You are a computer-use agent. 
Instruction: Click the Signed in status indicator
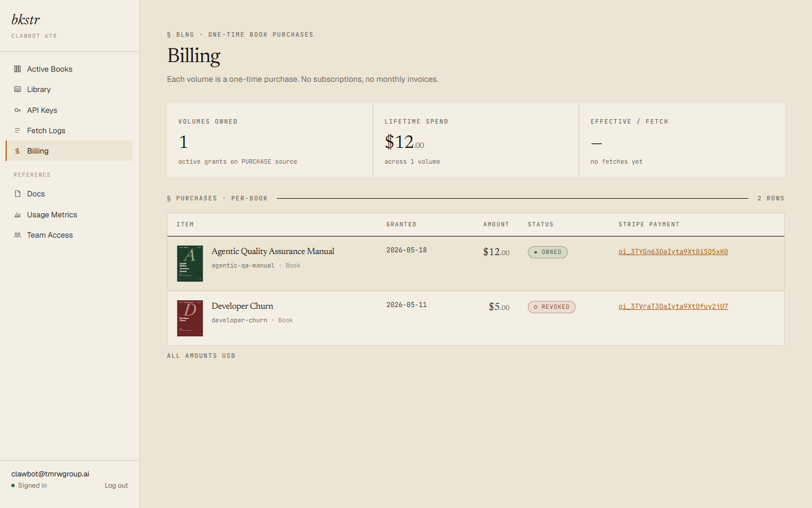point(29,485)
